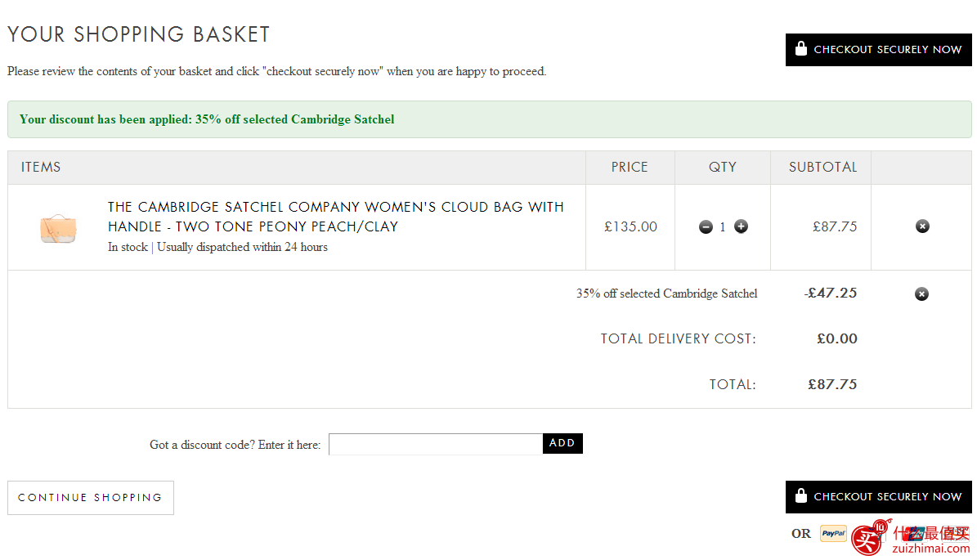The width and height of the screenshot is (977, 560).
Task: Click the green discount applied message
Action: [x=490, y=119]
